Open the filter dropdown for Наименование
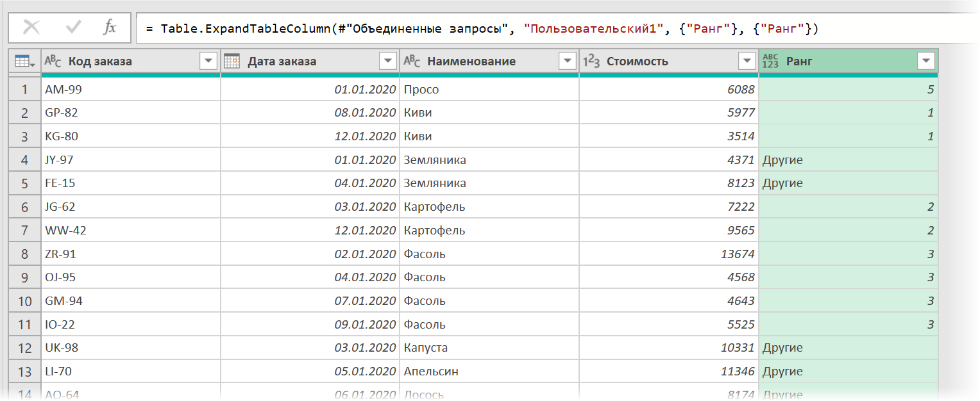Viewport: 980px width, 401px height. 567,61
